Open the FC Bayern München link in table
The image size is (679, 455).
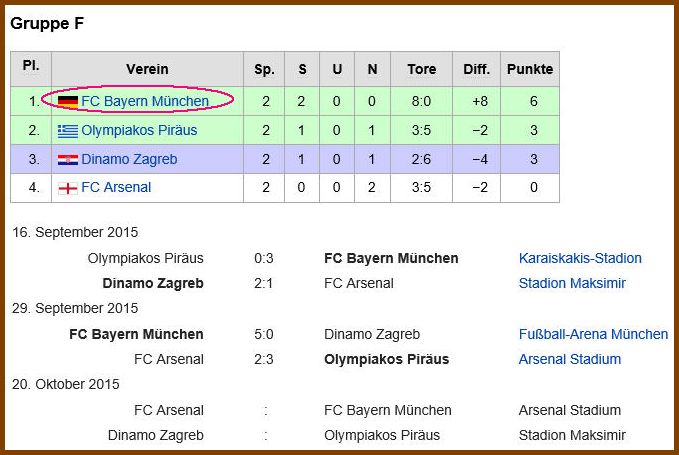point(145,101)
